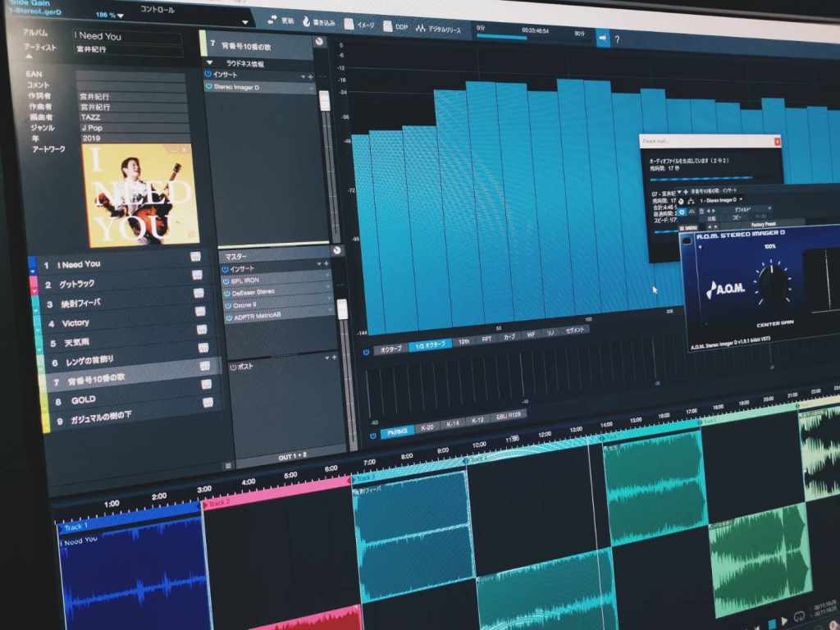This screenshot has width=840, height=630.
Task: Click the 書き込み burn disc icon
Action: point(307,21)
